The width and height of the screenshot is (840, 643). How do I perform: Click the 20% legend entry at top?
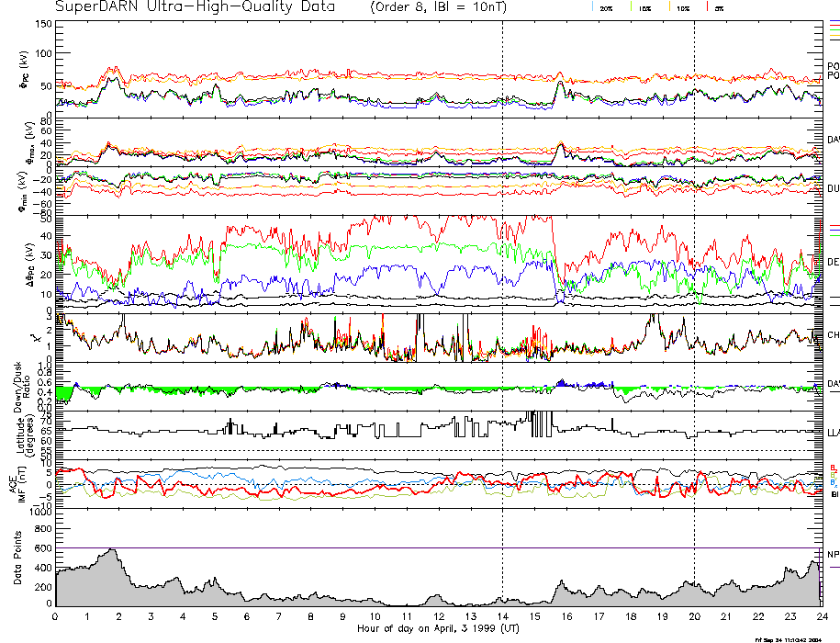pyautogui.click(x=606, y=7)
